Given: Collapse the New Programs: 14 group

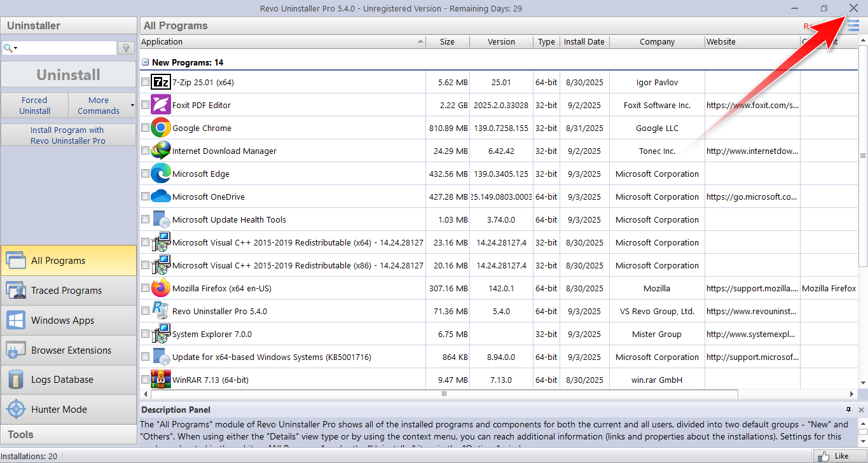Looking at the screenshot, I should tap(146, 62).
